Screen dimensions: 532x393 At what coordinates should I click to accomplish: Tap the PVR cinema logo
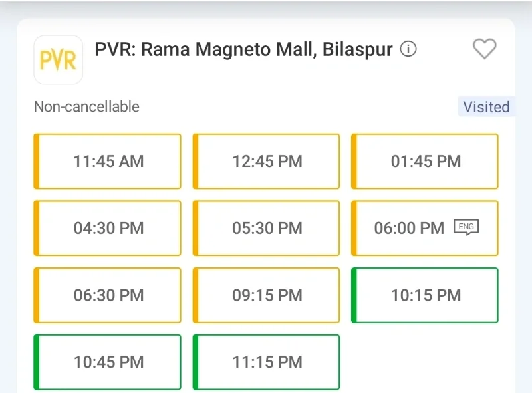59,60
